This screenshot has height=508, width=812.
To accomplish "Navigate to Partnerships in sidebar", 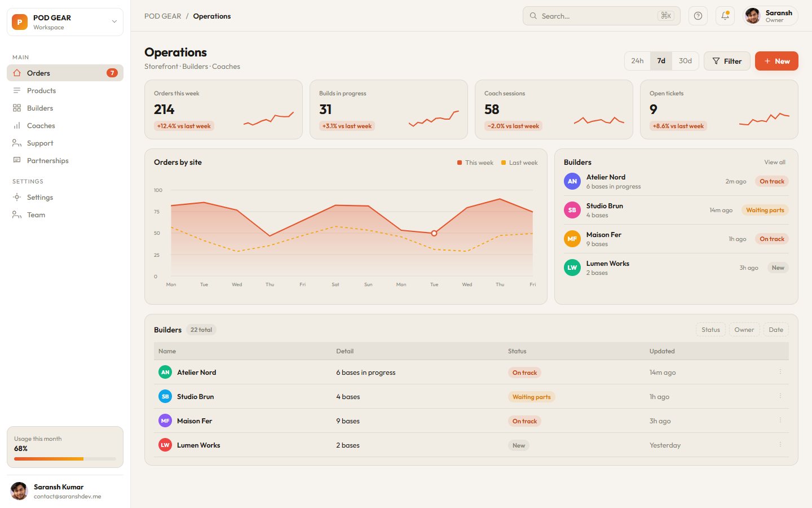I will point(65,160).
